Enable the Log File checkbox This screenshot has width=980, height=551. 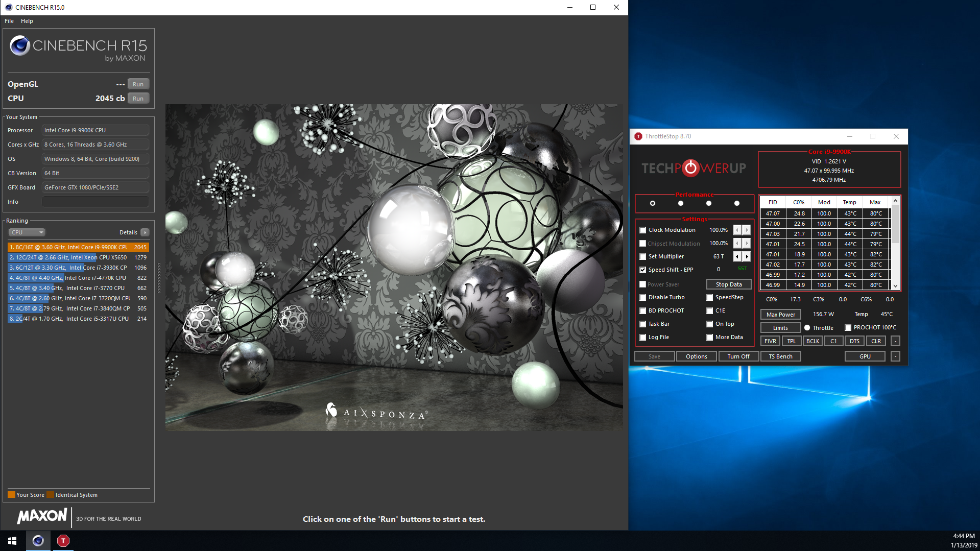(x=643, y=338)
